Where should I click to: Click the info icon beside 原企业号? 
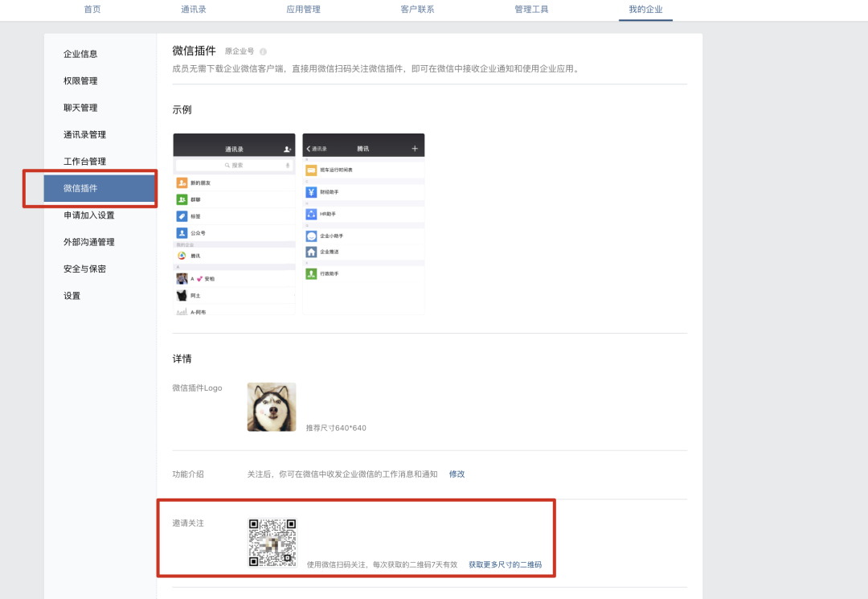point(263,51)
